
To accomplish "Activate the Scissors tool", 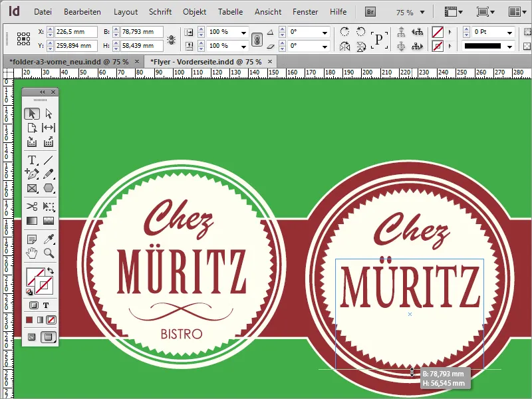I will click(x=31, y=207).
